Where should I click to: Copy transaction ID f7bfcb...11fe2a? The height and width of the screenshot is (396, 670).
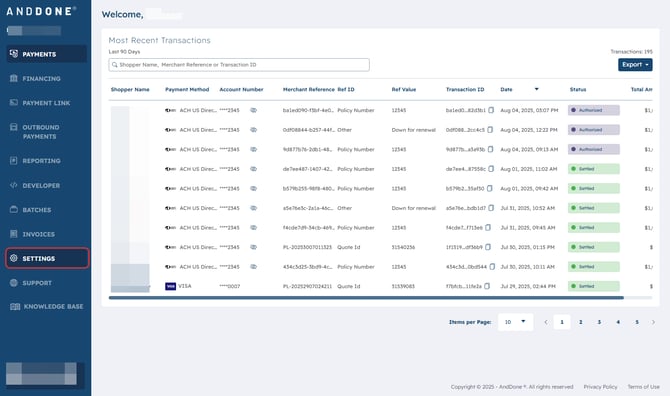click(487, 286)
